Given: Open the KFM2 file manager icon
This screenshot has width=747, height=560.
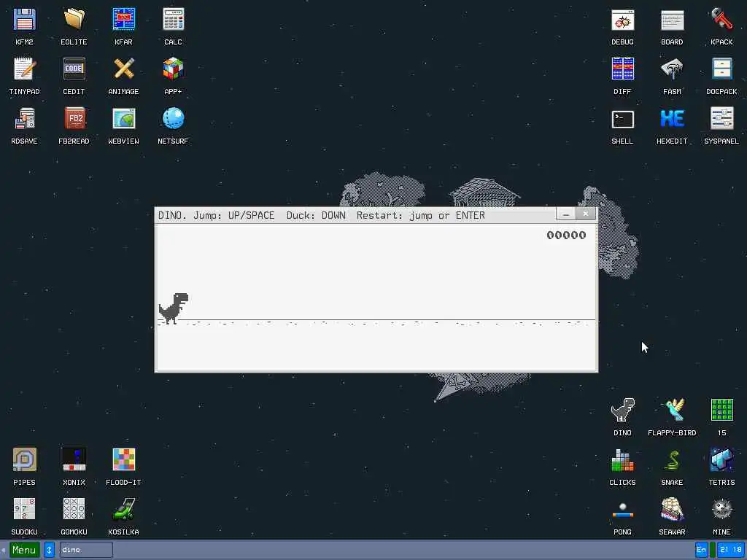Looking at the screenshot, I should coord(24,20).
